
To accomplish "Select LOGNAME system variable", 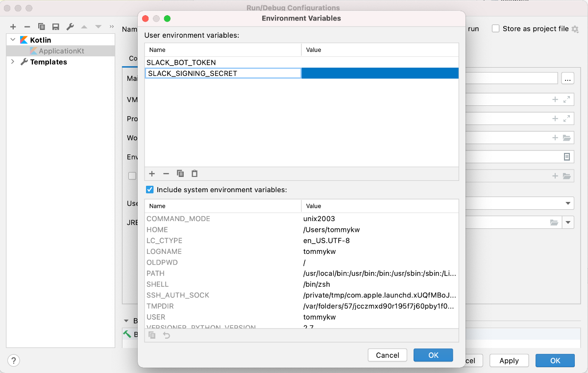I will pyautogui.click(x=301, y=251).
